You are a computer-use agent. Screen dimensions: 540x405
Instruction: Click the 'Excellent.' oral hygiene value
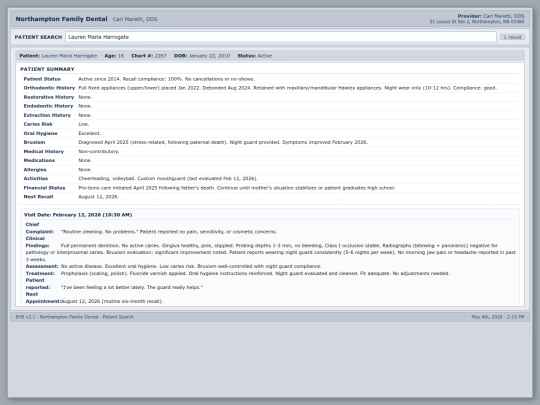90,133
